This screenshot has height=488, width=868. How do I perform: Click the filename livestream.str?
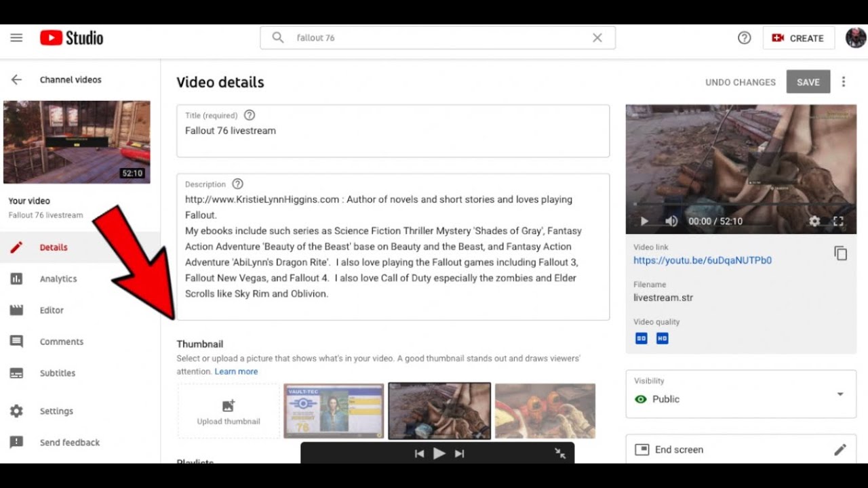[x=663, y=298]
